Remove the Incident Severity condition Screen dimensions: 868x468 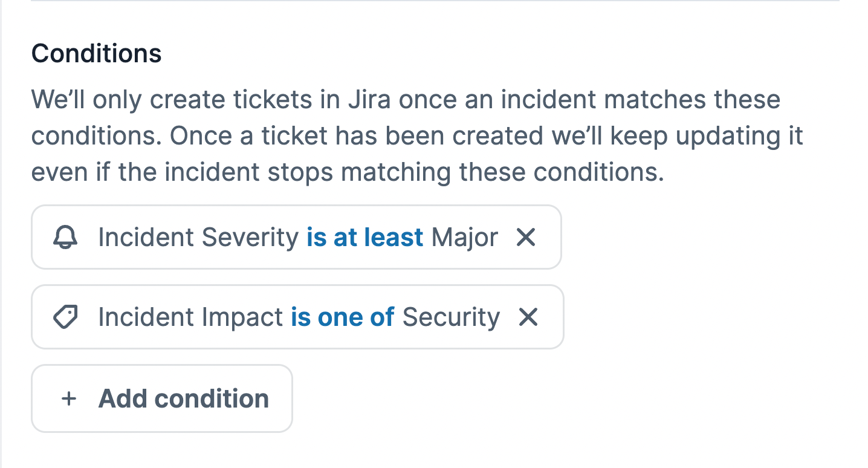[526, 238]
